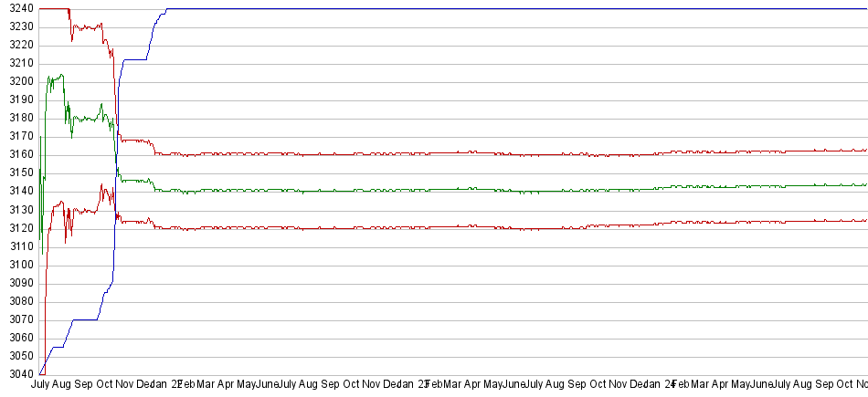Image resolution: width=868 pixels, height=397 pixels.
Task: Select the 3160 y-axis label
Action: [x=16, y=154]
